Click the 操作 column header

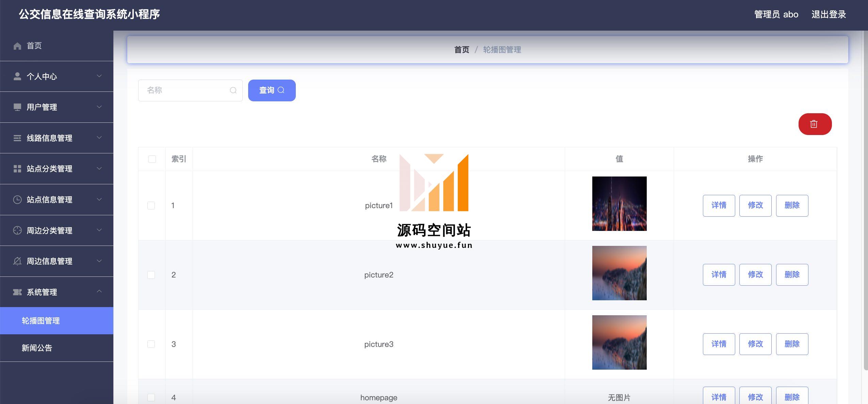755,159
